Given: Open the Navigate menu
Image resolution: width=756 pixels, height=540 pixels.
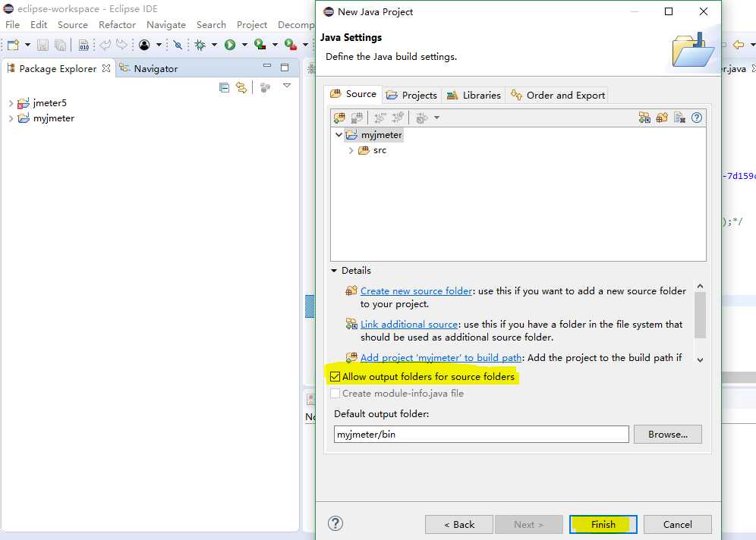Looking at the screenshot, I should [166, 24].
